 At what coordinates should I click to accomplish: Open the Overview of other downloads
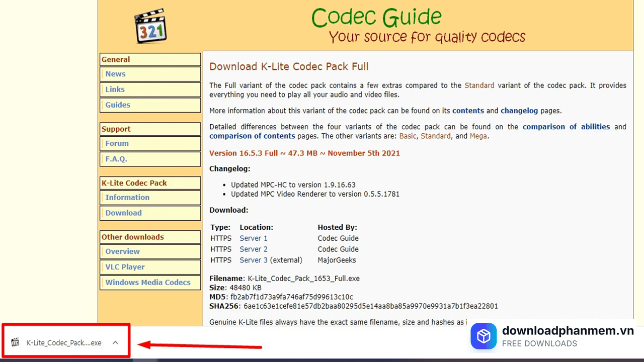122,251
